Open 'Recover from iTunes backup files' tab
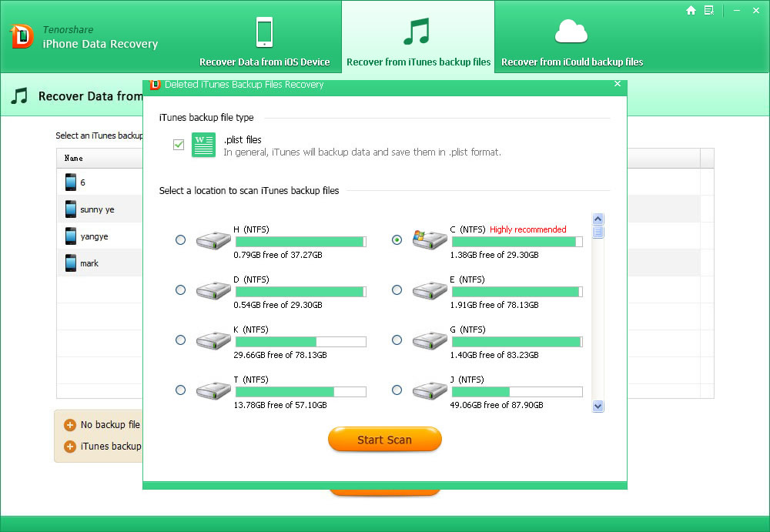This screenshot has width=770, height=532. pyautogui.click(x=418, y=37)
